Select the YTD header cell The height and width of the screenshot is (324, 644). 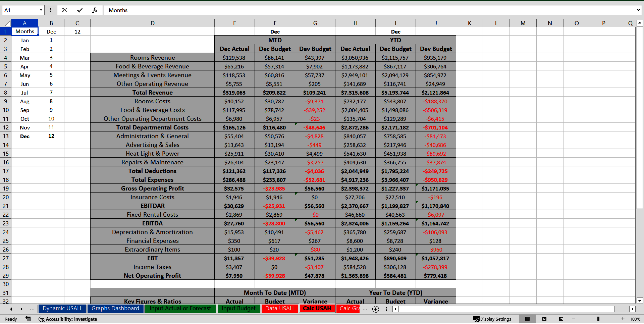(395, 40)
